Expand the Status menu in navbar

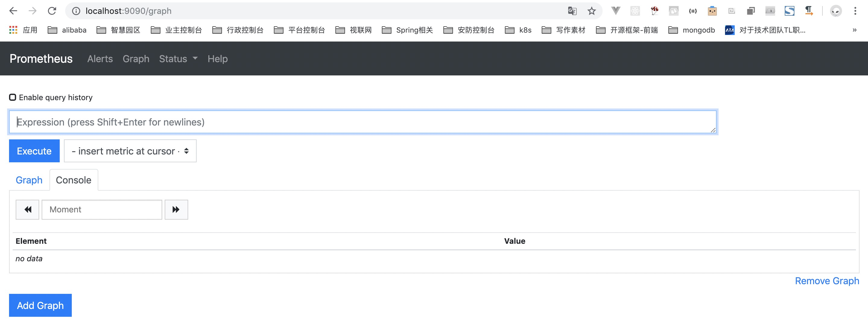[x=178, y=59]
